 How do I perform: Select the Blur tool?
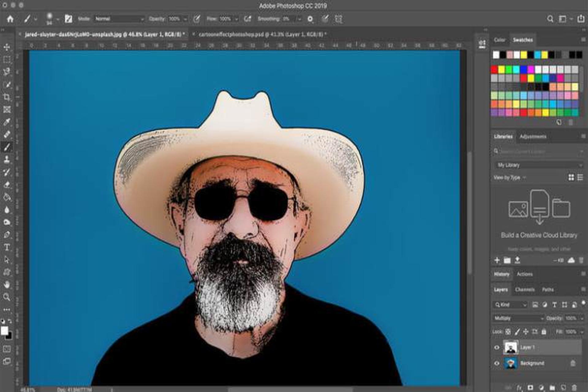(x=7, y=209)
